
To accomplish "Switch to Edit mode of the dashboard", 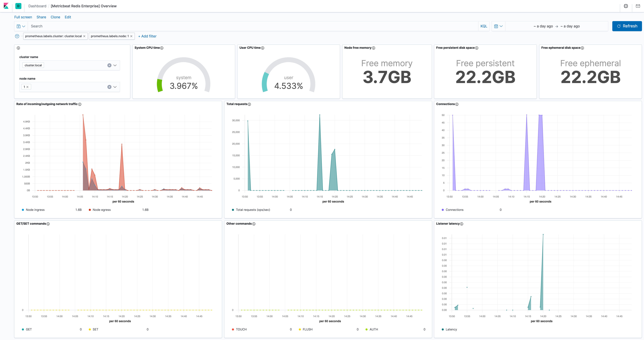I will click(x=68, y=17).
